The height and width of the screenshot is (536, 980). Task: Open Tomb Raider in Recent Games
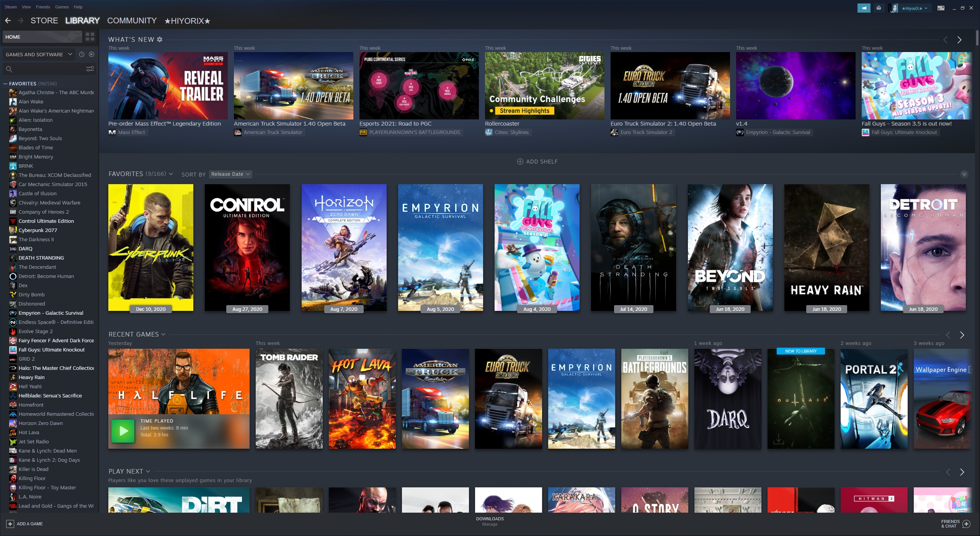289,399
